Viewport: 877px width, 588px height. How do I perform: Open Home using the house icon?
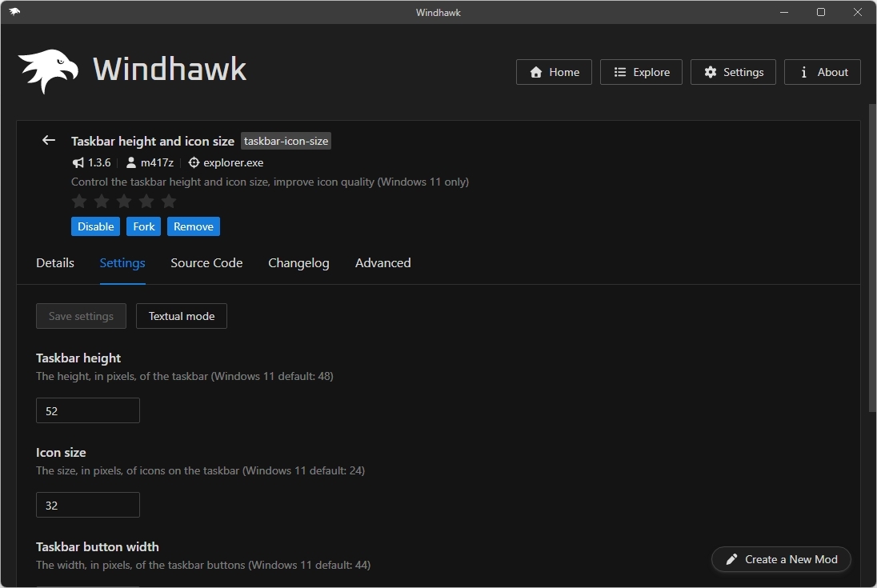tap(535, 72)
